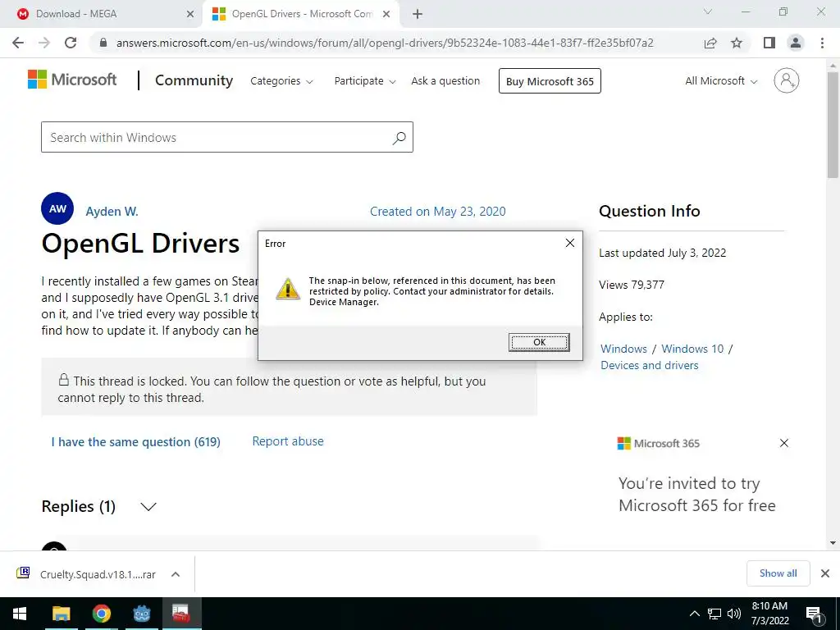
Task: Open Chrome three-dot menu
Action: [822, 43]
